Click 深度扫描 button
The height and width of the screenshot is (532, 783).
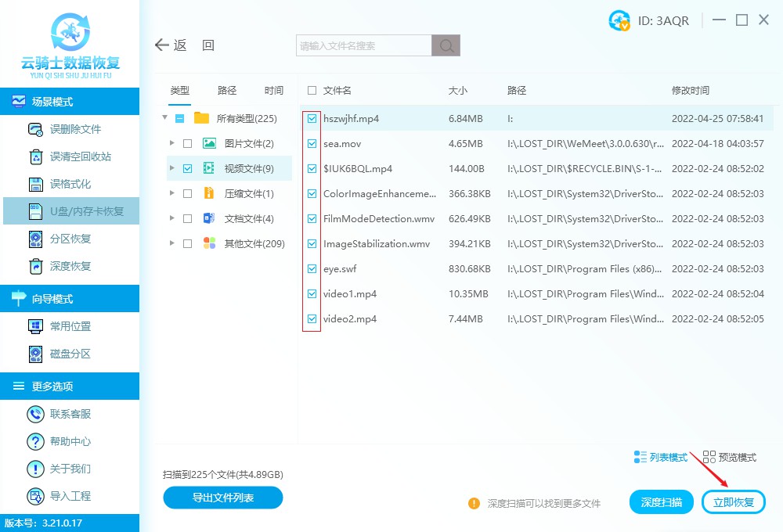click(x=662, y=502)
